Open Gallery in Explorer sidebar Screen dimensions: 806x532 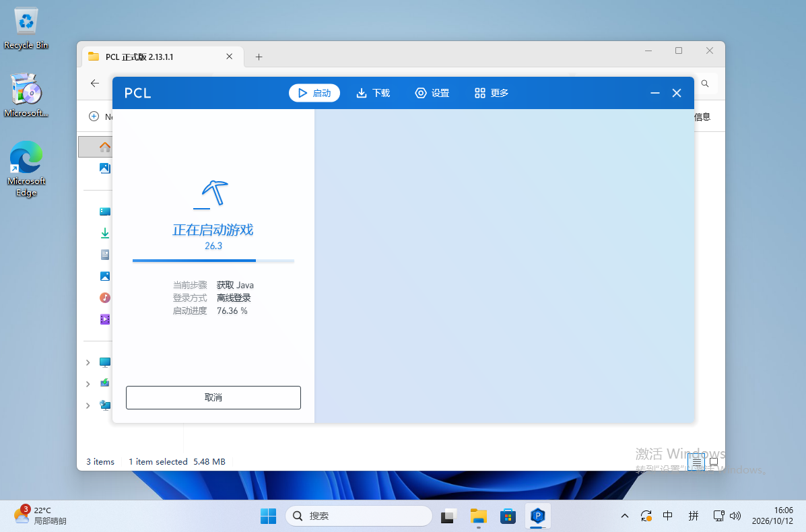(105, 168)
